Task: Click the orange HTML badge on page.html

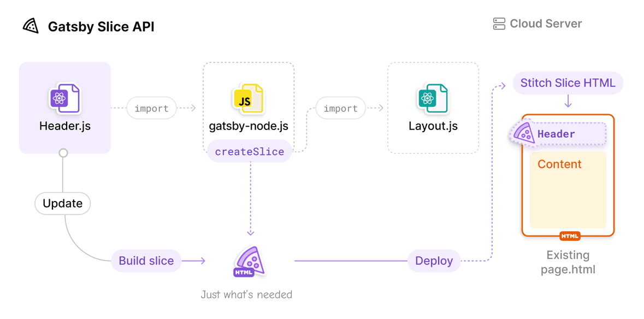Action: [x=569, y=236]
